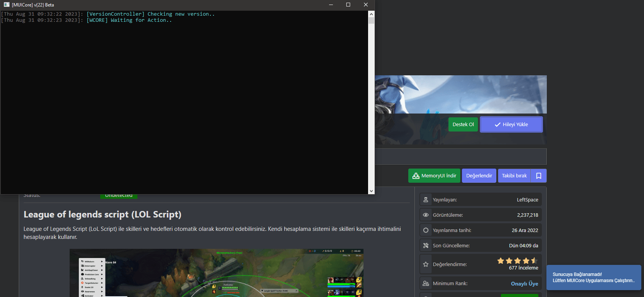Open the League of Legends gameplay screenshot

(x=217, y=273)
